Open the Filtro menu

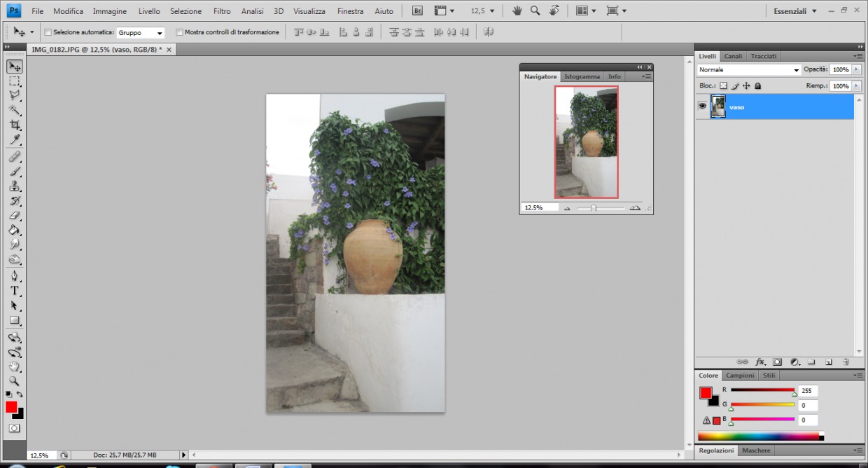click(x=221, y=11)
